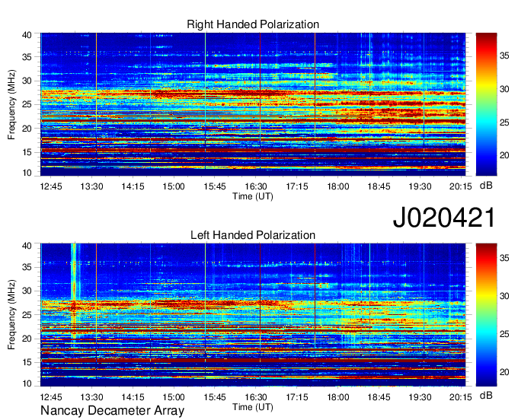Click 25 MHz tick on Left Handed frequency axis
The image size is (518, 420).
[x=27, y=315]
